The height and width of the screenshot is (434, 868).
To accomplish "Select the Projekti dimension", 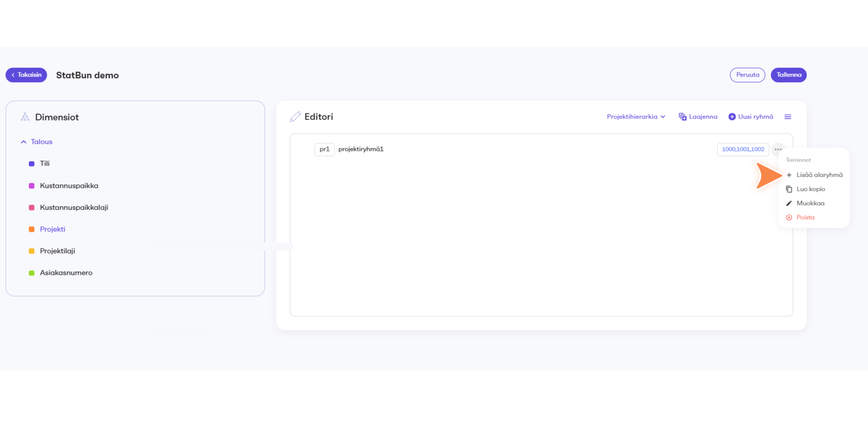I will coord(53,229).
